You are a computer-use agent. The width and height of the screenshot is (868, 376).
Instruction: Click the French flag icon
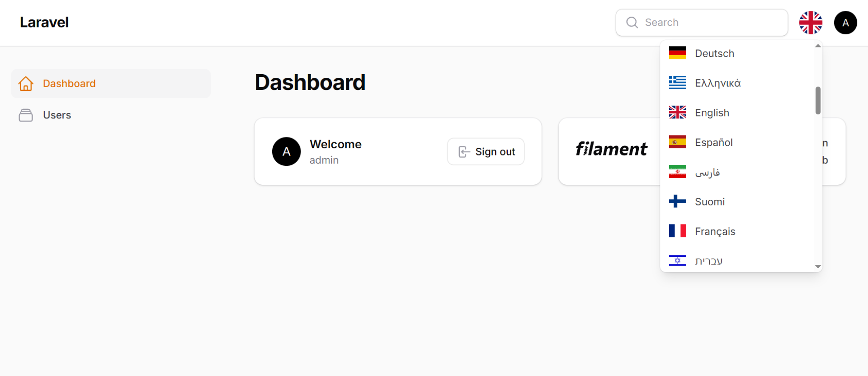point(677,231)
